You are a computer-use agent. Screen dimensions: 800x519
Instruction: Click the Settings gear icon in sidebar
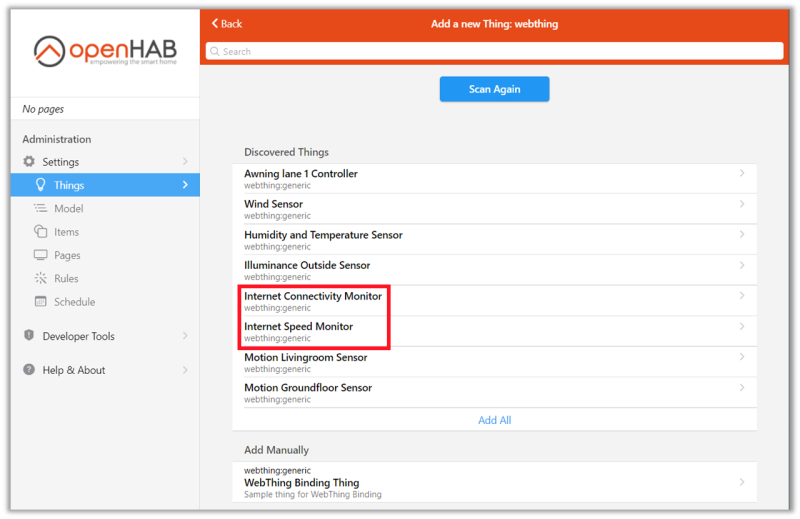29,162
